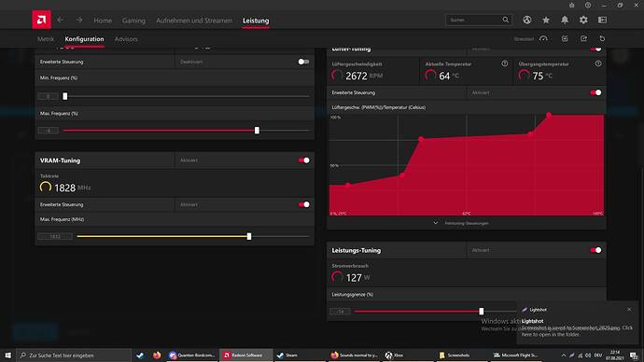Image resolution: width=644 pixels, height=362 pixels.
Task: Open the web browser globe icon
Action: point(527,20)
